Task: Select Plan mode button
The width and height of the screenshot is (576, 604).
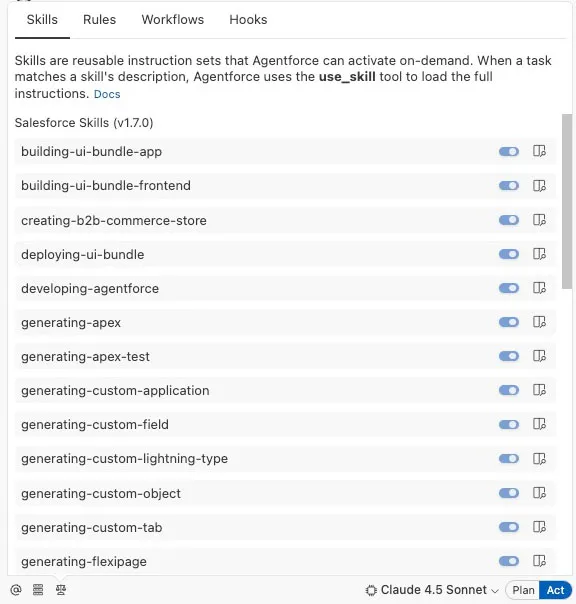Action: coord(523,590)
